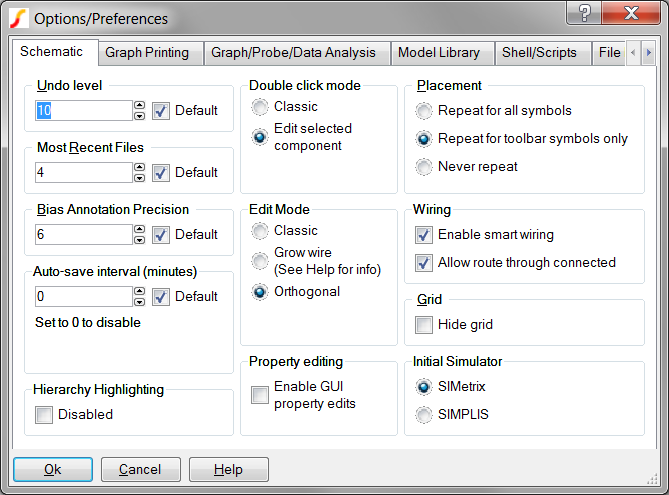Open the Model Library tab
The width and height of the screenshot is (669, 495).
click(x=438, y=53)
